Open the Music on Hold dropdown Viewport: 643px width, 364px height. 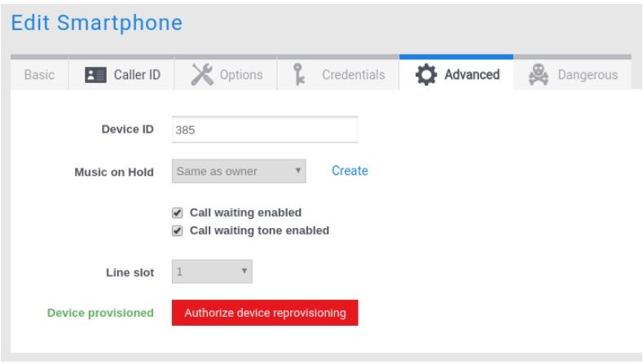[x=240, y=171]
